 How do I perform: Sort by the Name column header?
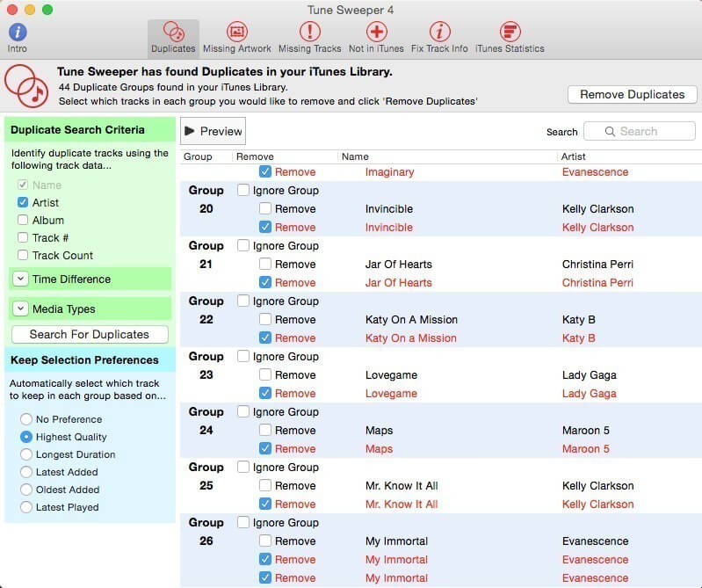pyautogui.click(x=355, y=156)
